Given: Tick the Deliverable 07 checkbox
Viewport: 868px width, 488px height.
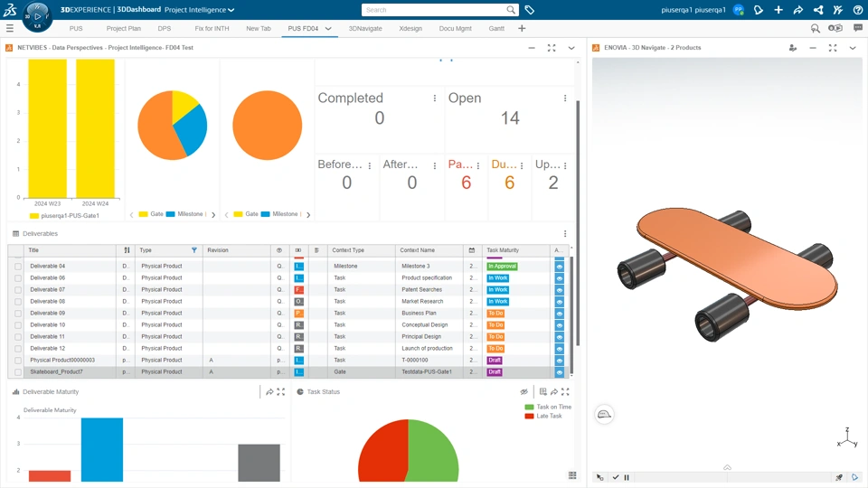Looking at the screenshot, I should pos(18,290).
